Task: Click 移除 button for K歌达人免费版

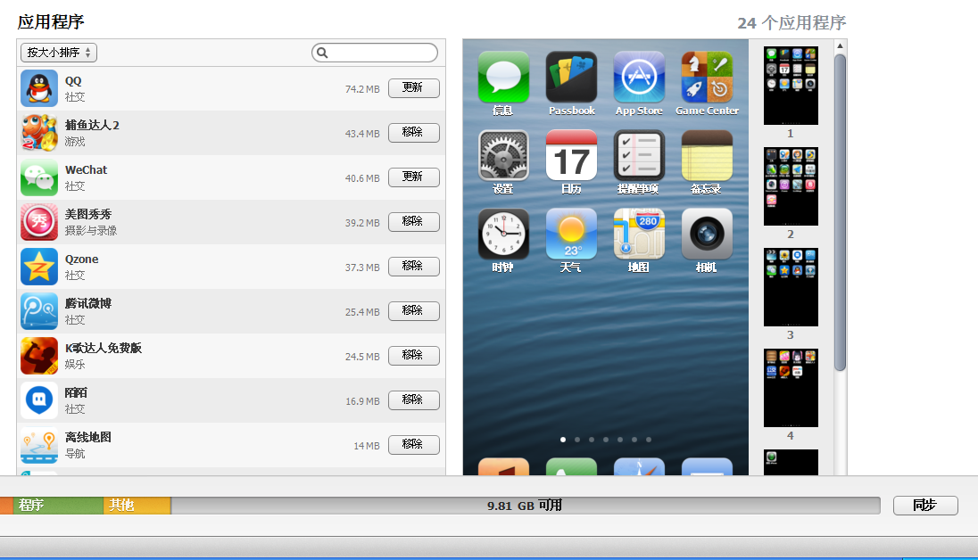Action: pos(413,356)
